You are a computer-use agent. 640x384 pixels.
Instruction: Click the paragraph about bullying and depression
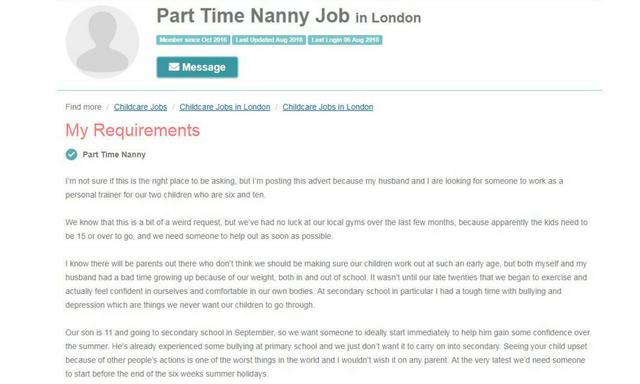[x=326, y=284]
